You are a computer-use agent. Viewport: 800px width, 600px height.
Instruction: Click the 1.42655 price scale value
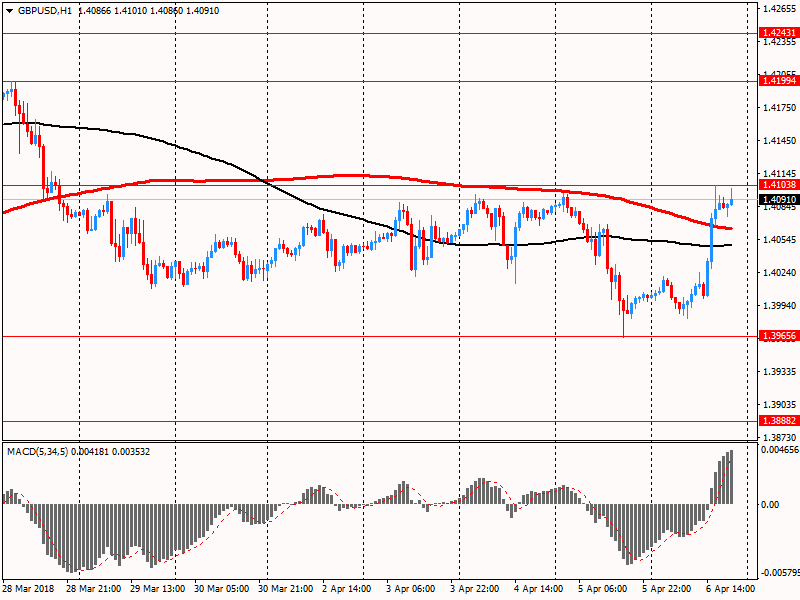click(x=779, y=8)
